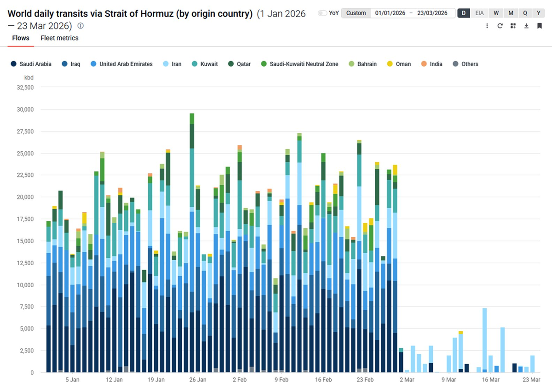Screen dimensions: 552x392
Task: Select the EIA granularity option
Action: (x=479, y=13)
